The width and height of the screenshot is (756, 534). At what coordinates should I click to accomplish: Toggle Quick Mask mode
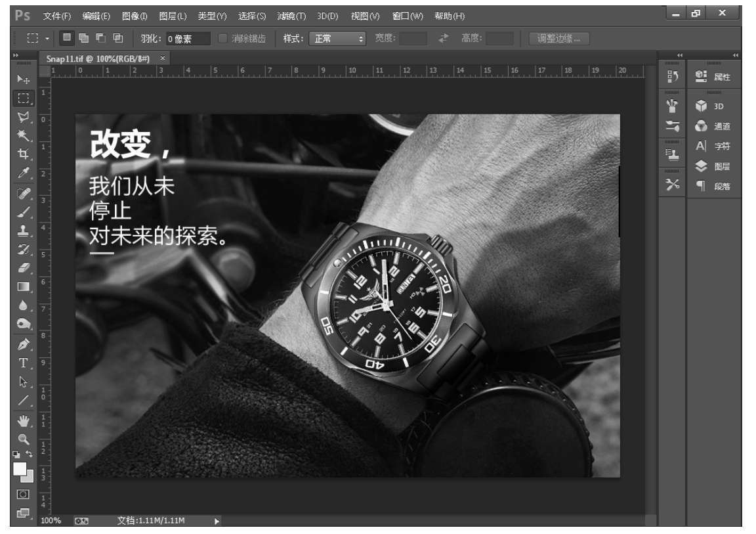tap(23, 494)
